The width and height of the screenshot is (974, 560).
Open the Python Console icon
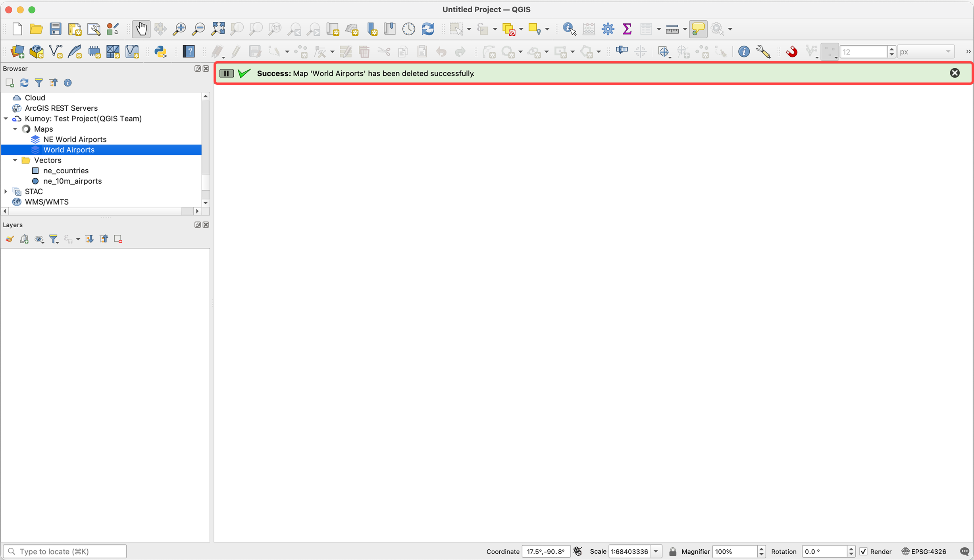160,52
